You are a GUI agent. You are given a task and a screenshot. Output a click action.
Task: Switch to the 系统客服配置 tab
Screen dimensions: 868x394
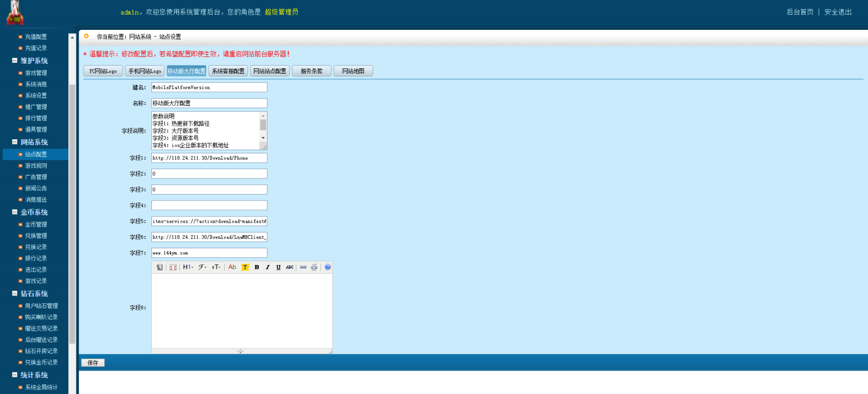click(x=228, y=71)
